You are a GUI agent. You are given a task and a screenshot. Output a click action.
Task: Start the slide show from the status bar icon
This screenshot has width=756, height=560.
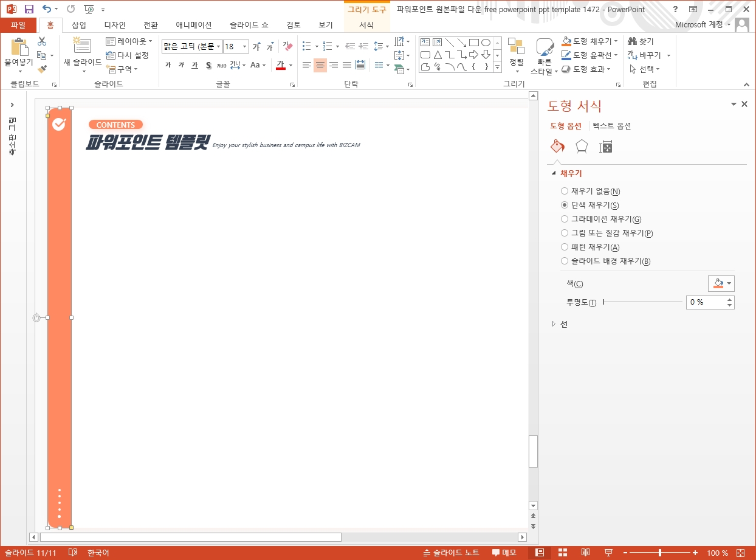(608, 553)
